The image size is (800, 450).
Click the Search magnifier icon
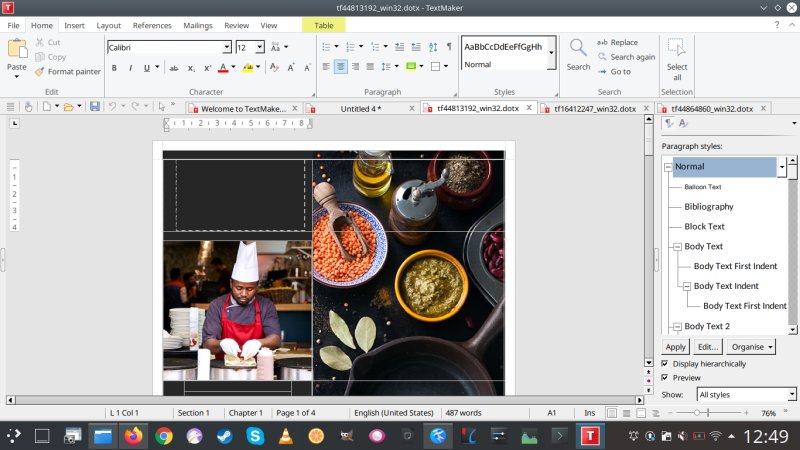pos(578,47)
